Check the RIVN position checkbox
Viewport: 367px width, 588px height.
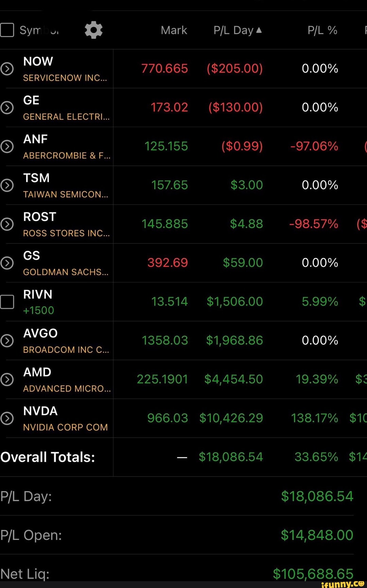pyautogui.click(x=7, y=301)
